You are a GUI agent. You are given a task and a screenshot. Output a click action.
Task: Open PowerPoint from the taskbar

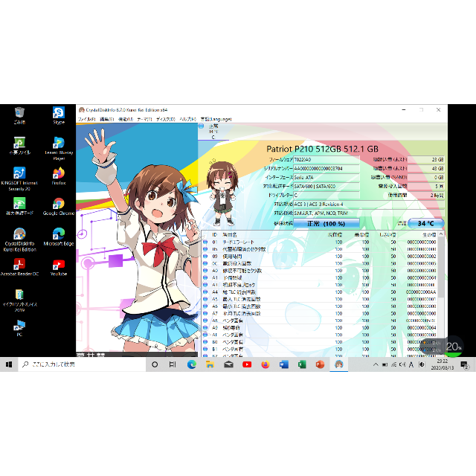(x=320, y=364)
